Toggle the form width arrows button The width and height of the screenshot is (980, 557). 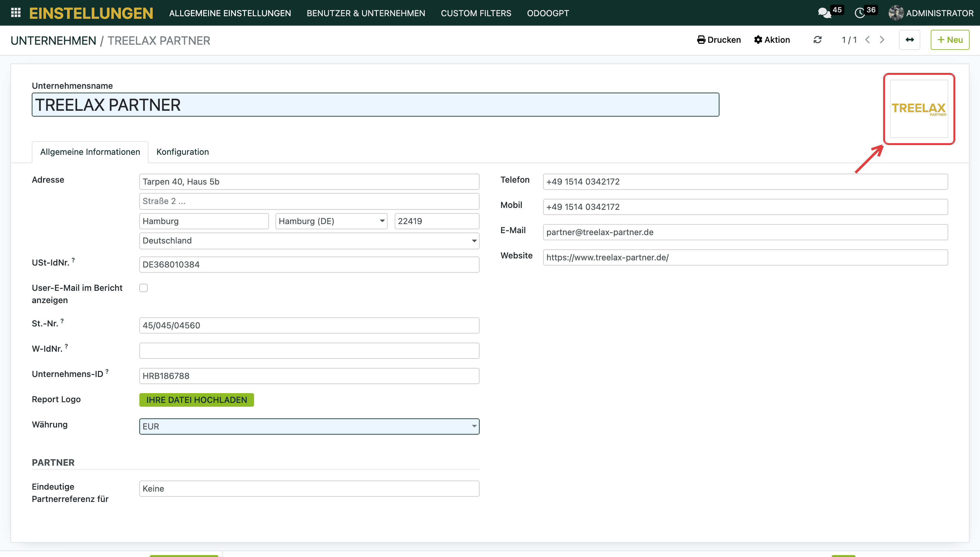coord(910,40)
